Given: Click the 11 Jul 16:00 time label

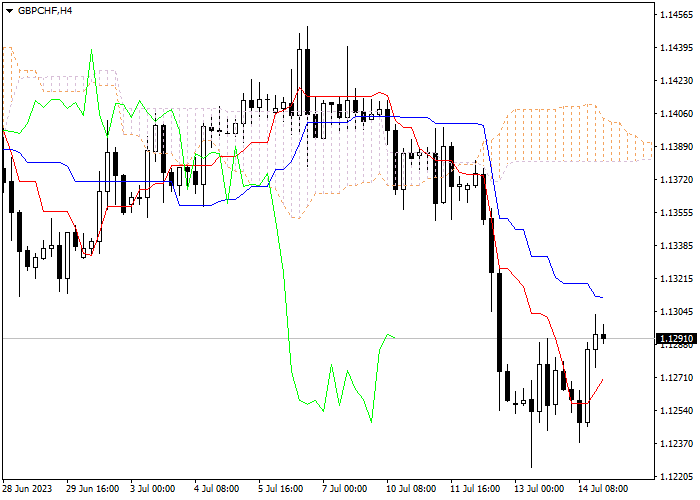Looking at the screenshot, I should point(475,488).
